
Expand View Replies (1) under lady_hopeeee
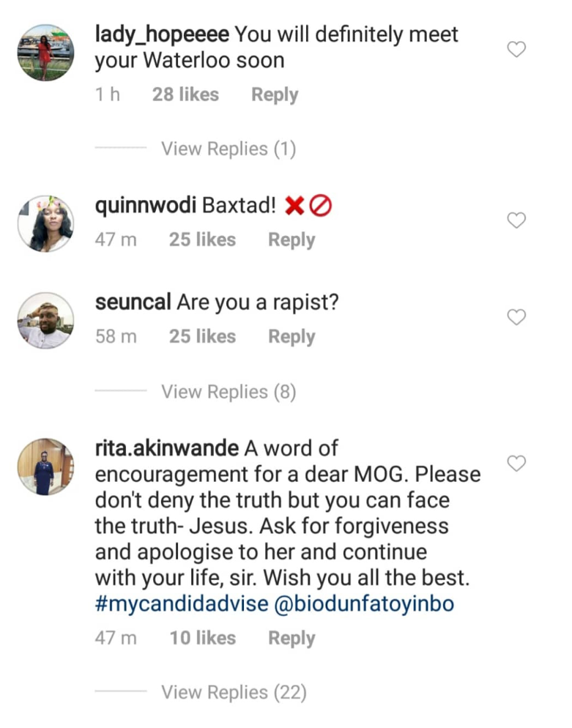[228, 149]
